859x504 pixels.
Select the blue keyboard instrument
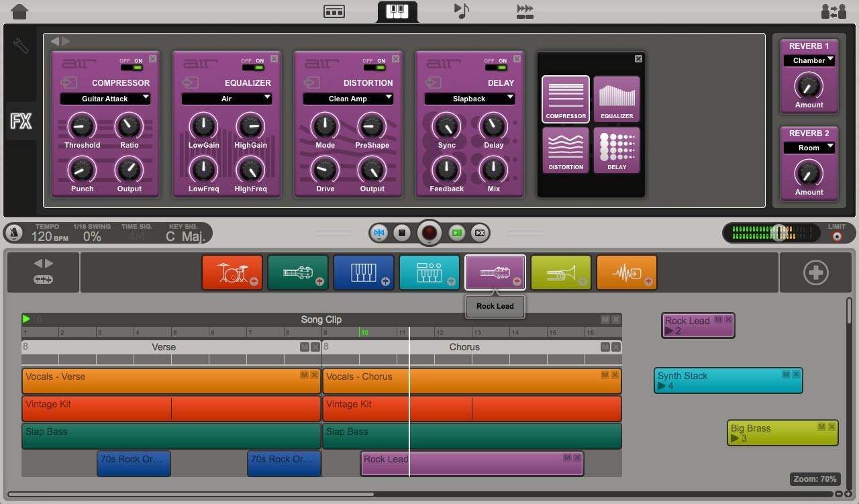pos(364,272)
